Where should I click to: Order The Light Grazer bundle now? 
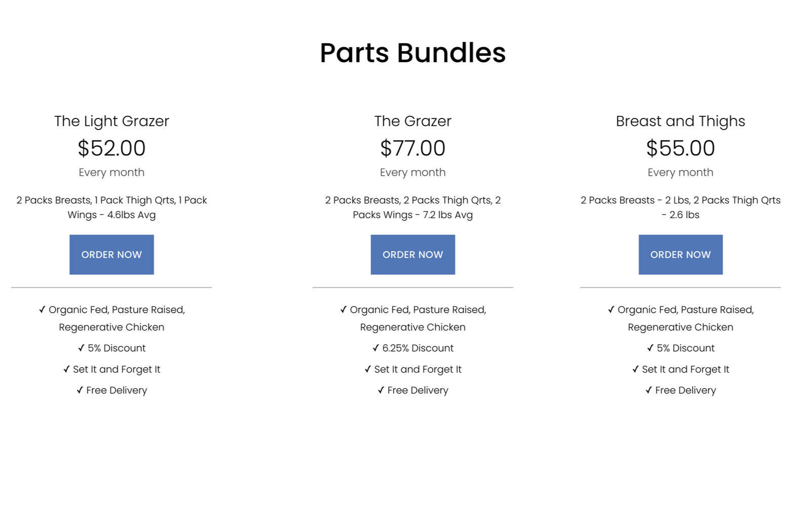[111, 255]
